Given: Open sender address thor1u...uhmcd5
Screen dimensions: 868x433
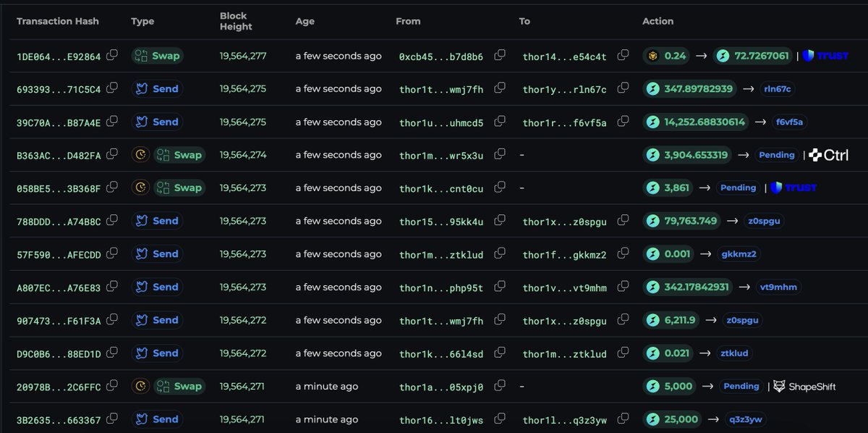Looking at the screenshot, I should click(x=441, y=122).
